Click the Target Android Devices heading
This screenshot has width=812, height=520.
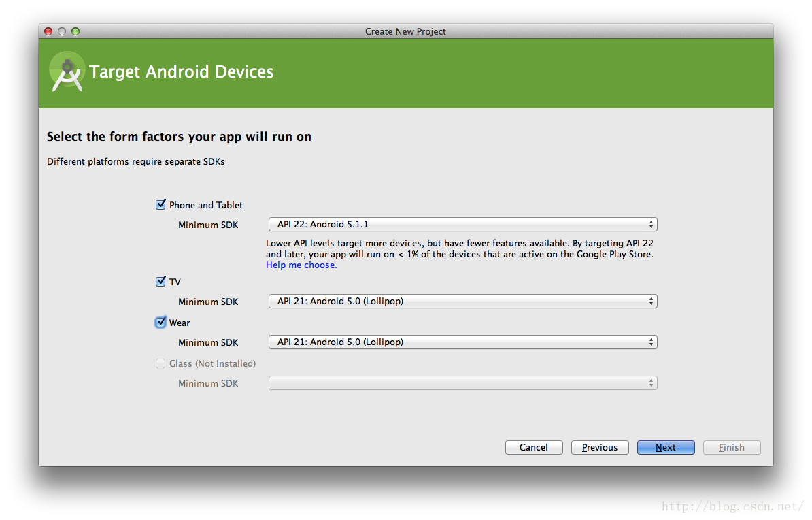182,71
